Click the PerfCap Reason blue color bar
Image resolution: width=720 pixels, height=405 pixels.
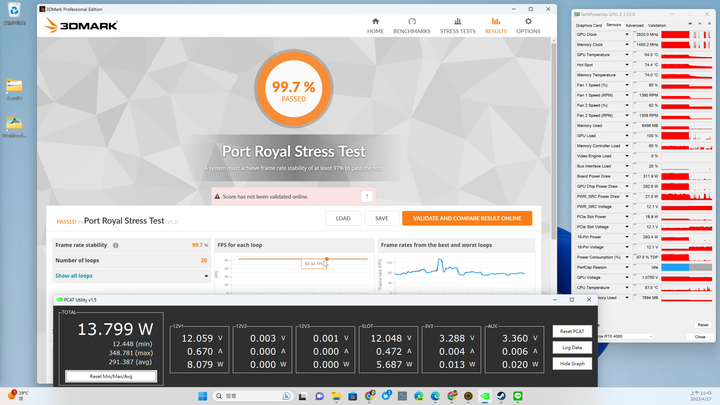tap(675, 267)
